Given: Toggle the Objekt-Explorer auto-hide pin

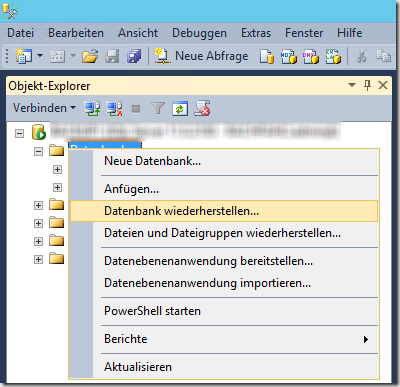Looking at the screenshot, I should 368,85.
